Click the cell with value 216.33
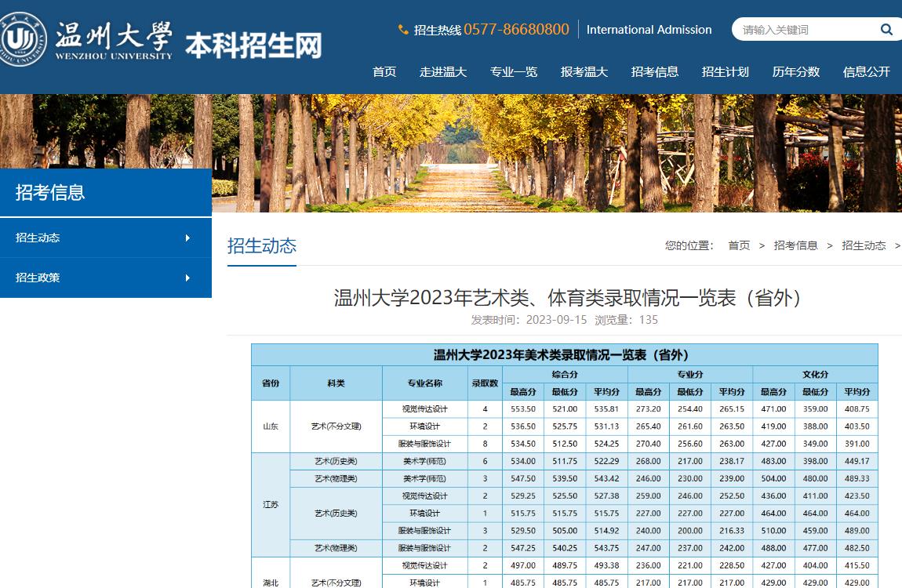The width and height of the screenshot is (902, 588). (x=732, y=531)
